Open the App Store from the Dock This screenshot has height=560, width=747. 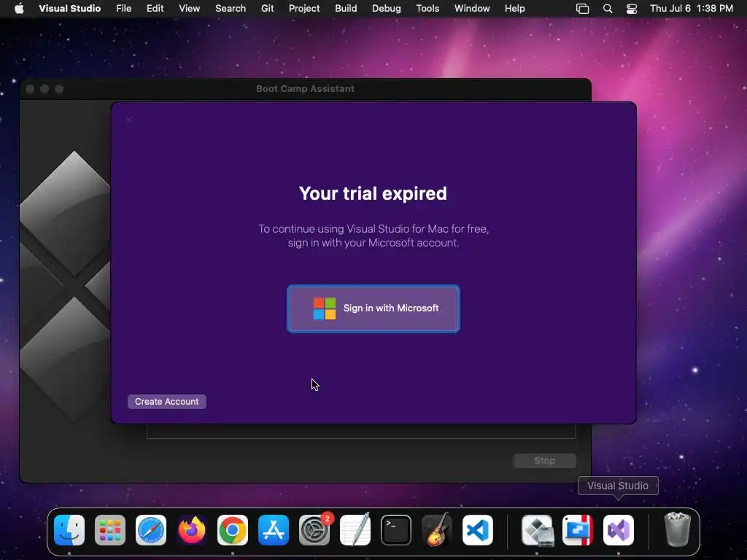pyautogui.click(x=274, y=530)
